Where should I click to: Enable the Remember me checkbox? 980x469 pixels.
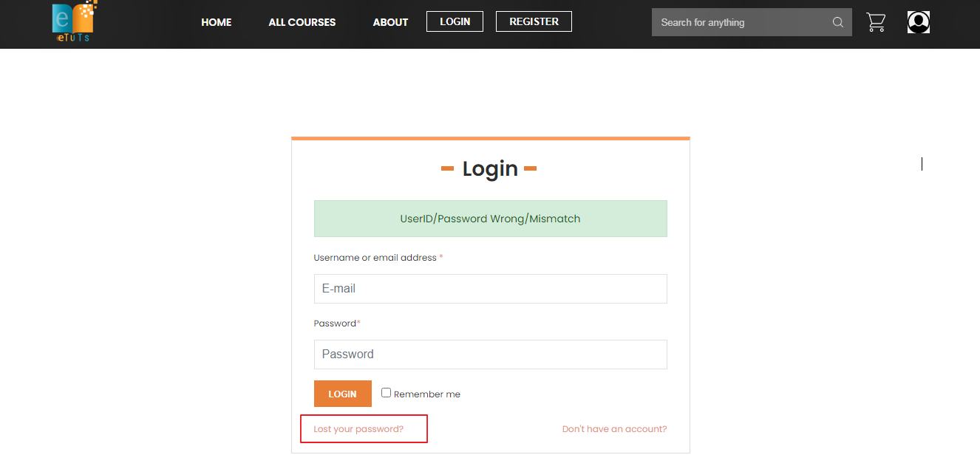[386, 393]
